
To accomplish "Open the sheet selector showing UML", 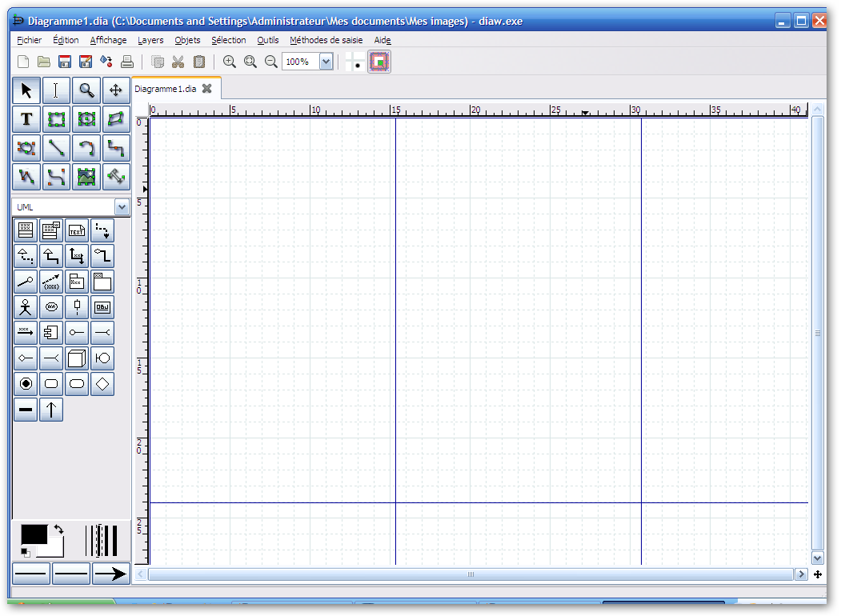I will point(70,206).
